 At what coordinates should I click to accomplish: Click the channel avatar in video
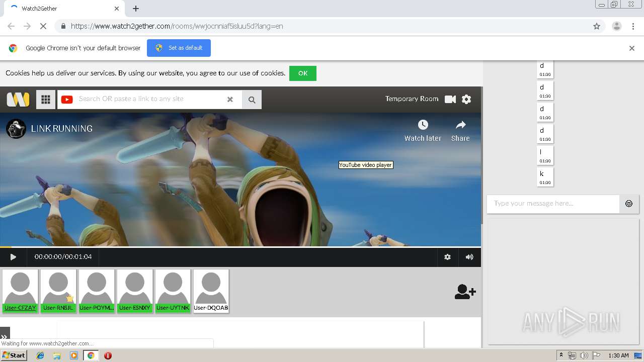tap(16, 129)
